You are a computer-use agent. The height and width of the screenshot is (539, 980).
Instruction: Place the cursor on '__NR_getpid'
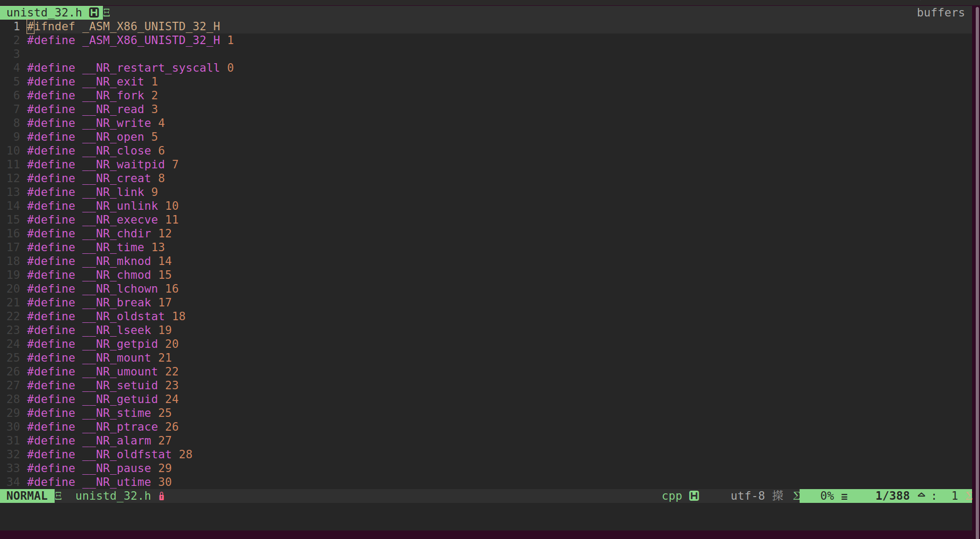coord(120,344)
